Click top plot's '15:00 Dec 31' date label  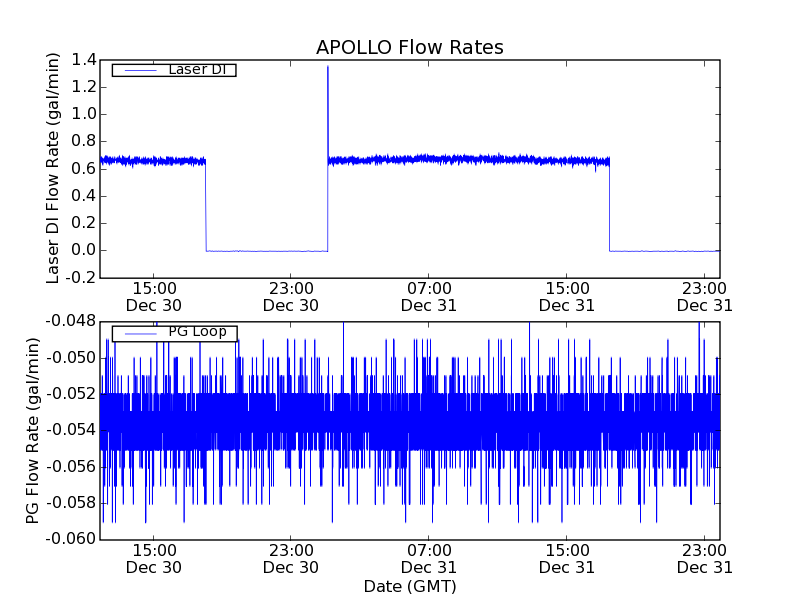point(567,297)
